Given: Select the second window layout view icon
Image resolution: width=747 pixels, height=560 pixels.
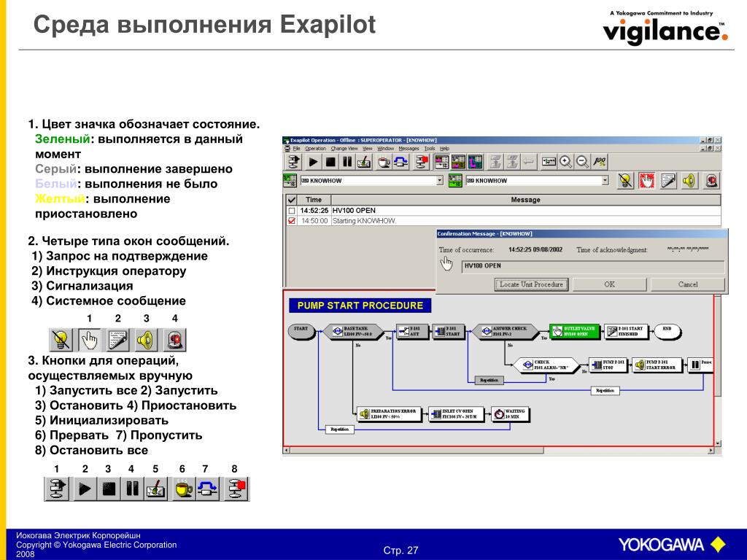Looking at the screenshot, I should click(458, 163).
